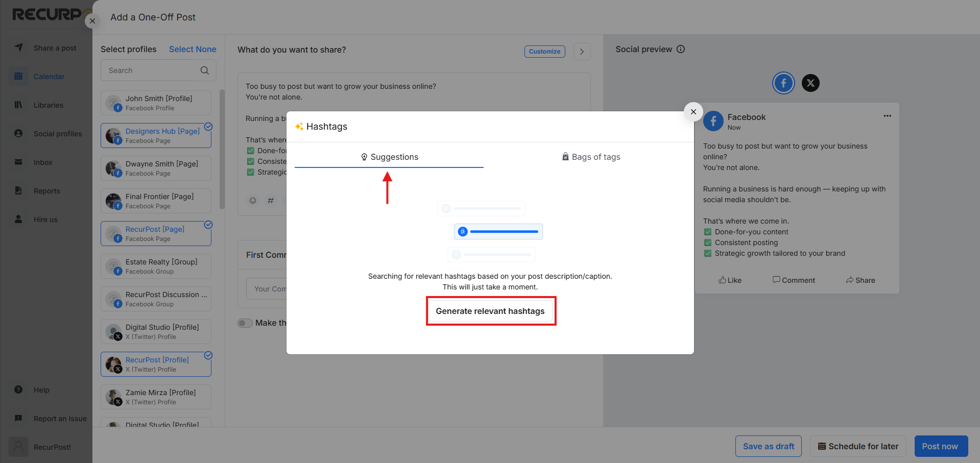
Task: Select Final Frontier [Page]
Action: coord(156,201)
